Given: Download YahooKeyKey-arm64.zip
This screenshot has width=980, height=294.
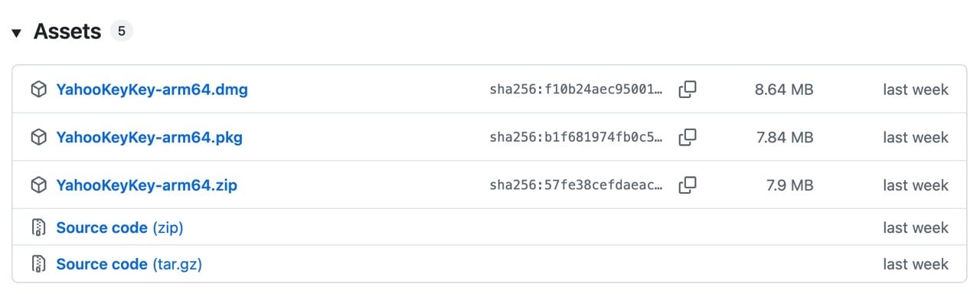Looking at the screenshot, I should [146, 185].
